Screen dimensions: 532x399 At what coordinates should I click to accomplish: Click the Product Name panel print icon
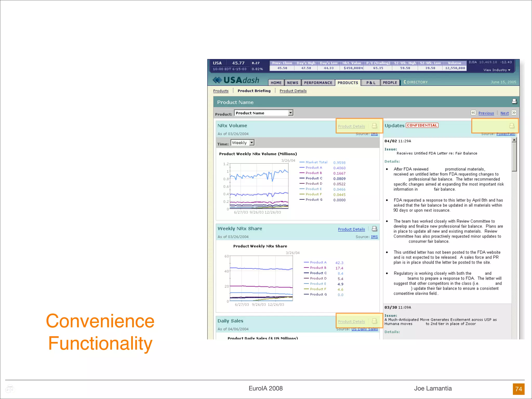click(x=514, y=101)
